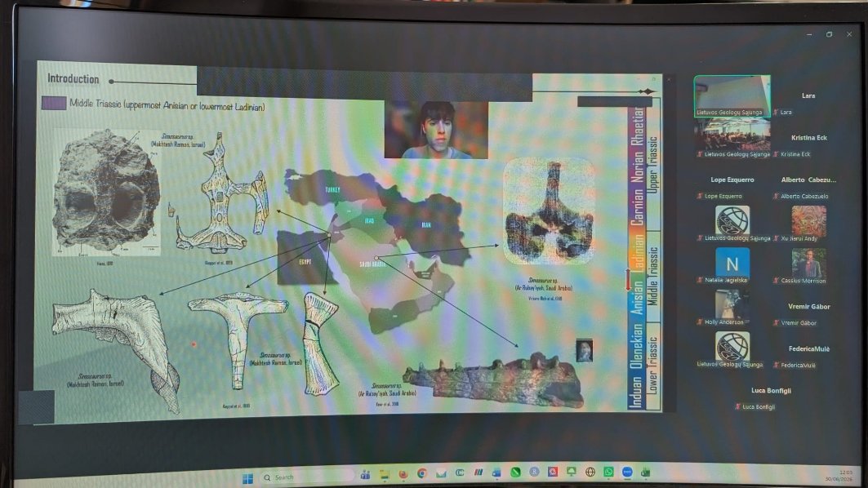868x488 pixels.
Task: Select the globe logo avatar above FedericaMulè's row
Action: [x=732, y=346]
